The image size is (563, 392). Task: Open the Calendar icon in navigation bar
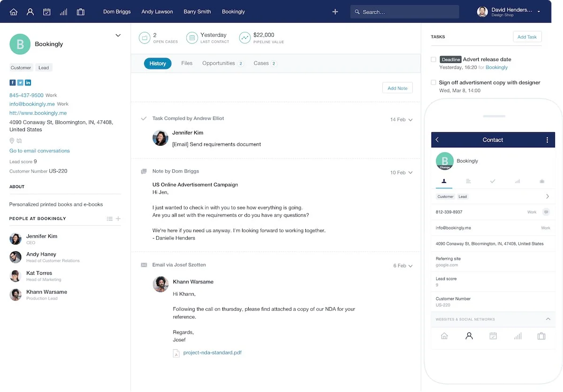[47, 12]
